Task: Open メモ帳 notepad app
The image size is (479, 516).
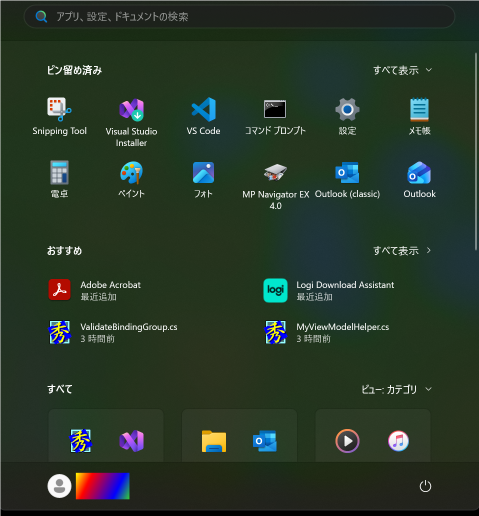Action: pyautogui.click(x=419, y=117)
